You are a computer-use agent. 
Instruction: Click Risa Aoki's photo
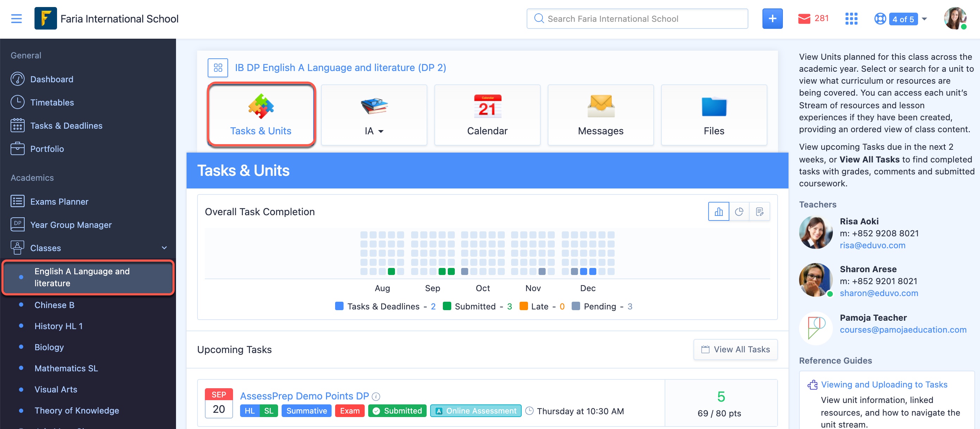point(816,232)
